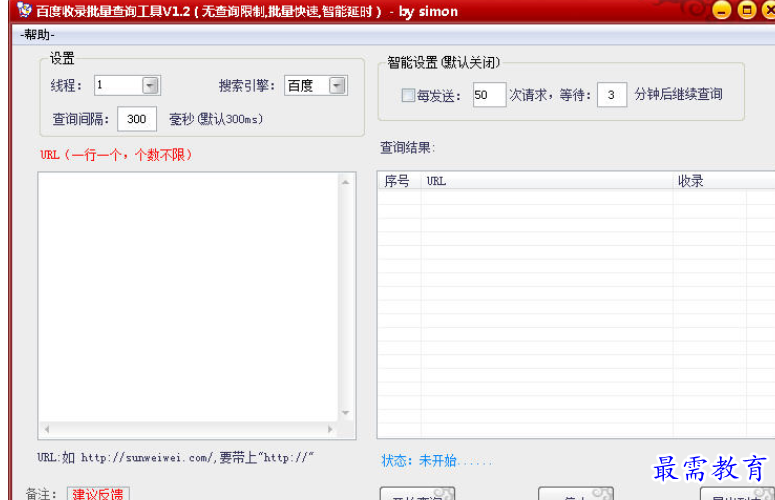Image resolution: width=775 pixels, height=500 pixels.
Task: Minimize the window with yellow button
Action: pos(722,10)
